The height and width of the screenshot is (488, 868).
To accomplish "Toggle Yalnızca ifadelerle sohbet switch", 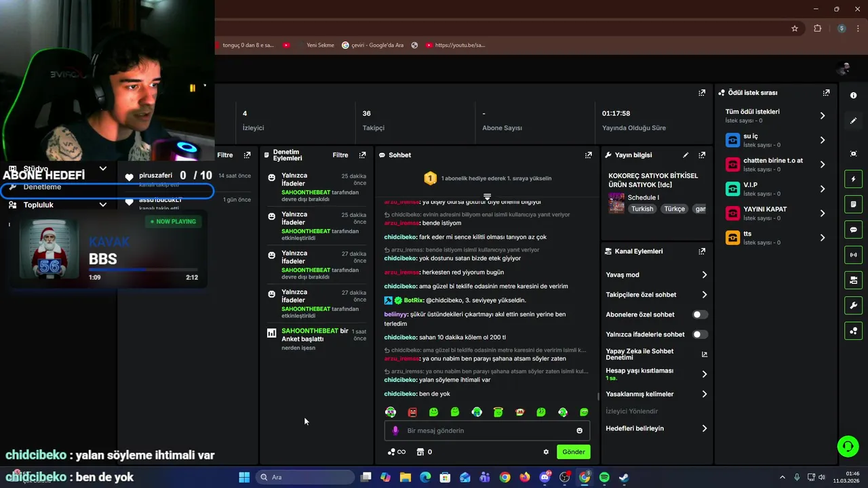I will (700, 334).
